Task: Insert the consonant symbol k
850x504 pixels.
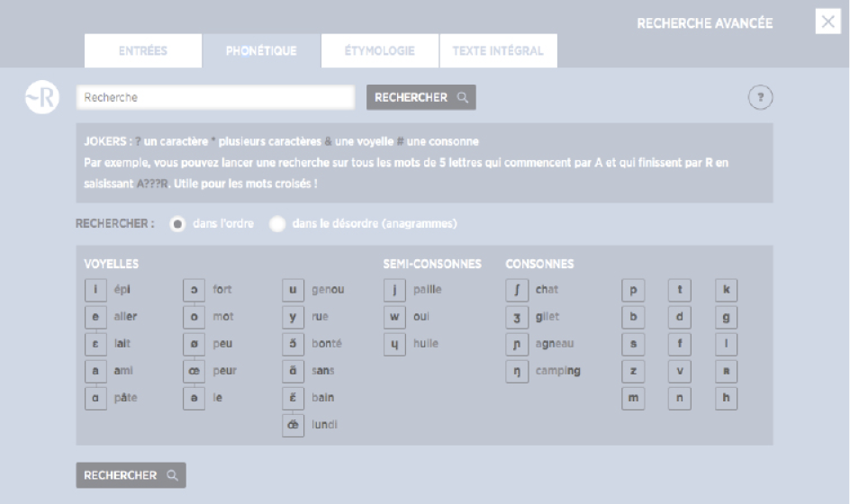Action: pos(727,290)
